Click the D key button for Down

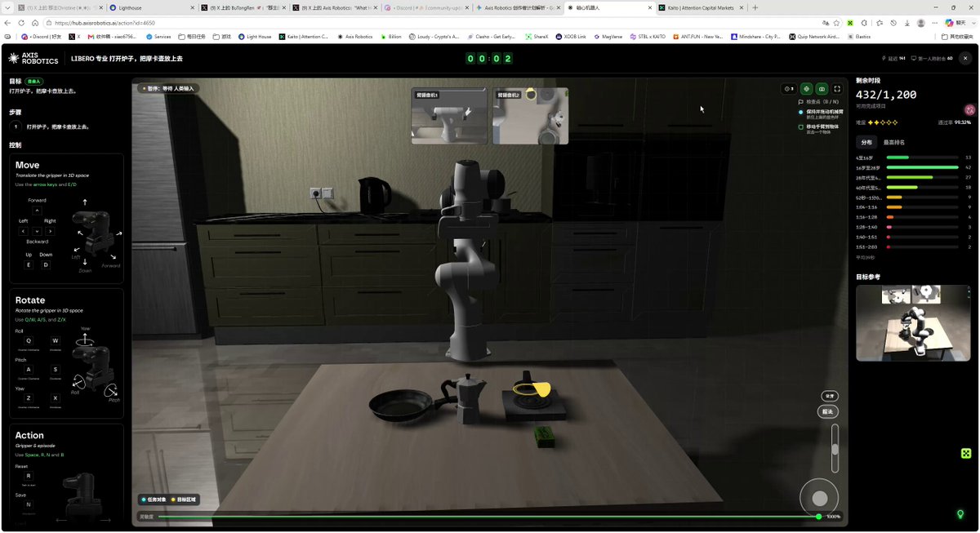pyautogui.click(x=46, y=264)
